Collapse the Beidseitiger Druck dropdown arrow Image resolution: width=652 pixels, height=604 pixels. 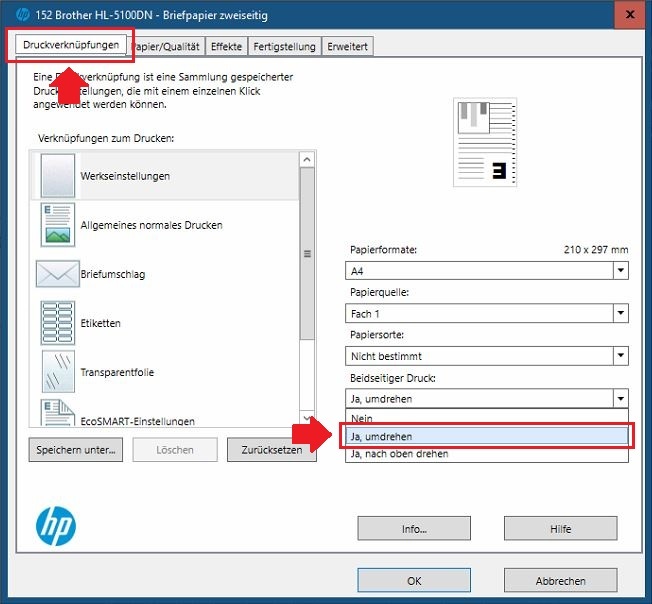[x=620, y=399]
